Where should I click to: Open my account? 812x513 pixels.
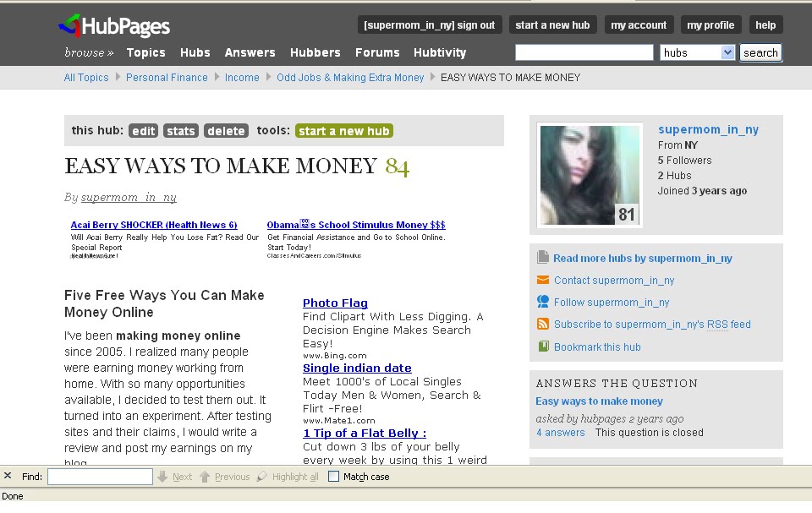[x=639, y=25]
